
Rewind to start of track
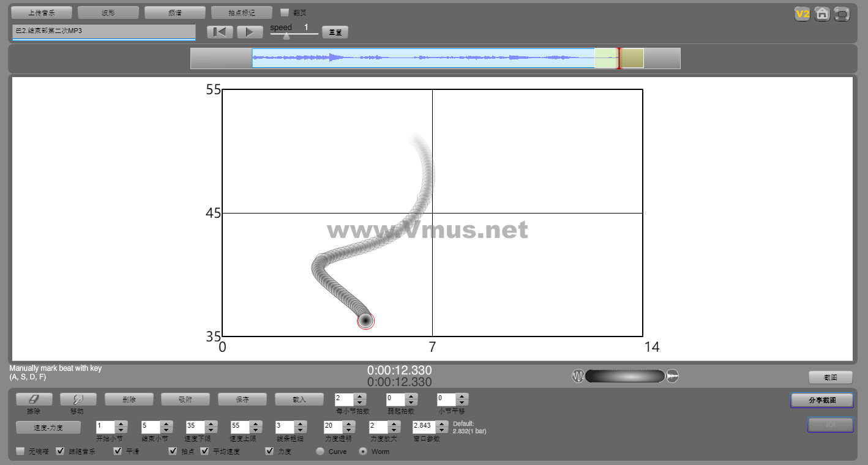219,32
